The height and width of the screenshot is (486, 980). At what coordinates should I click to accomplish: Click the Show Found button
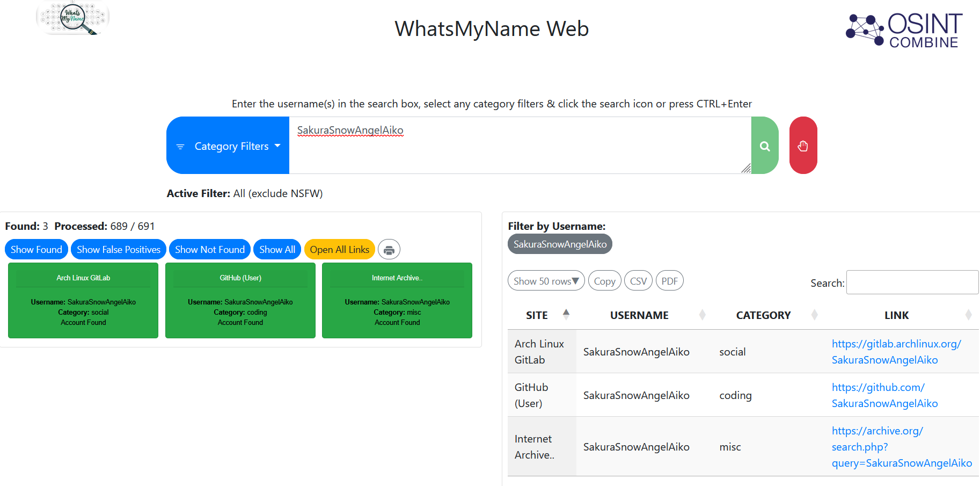click(36, 250)
